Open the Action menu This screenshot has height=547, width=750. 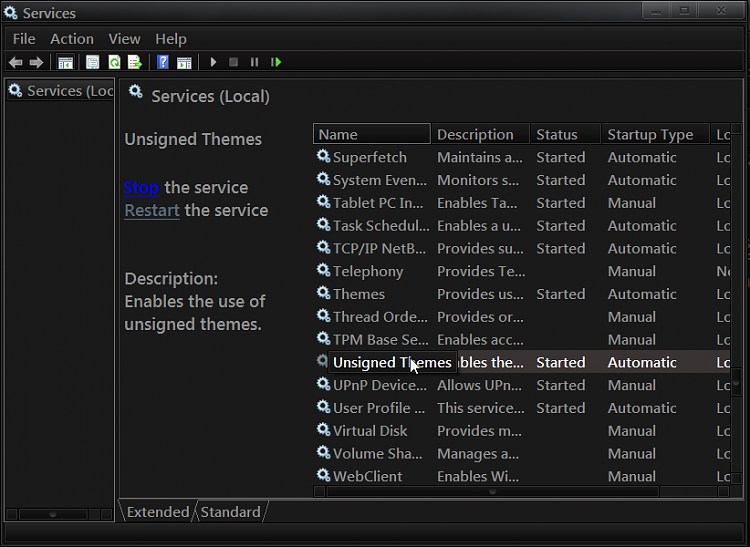pos(72,39)
